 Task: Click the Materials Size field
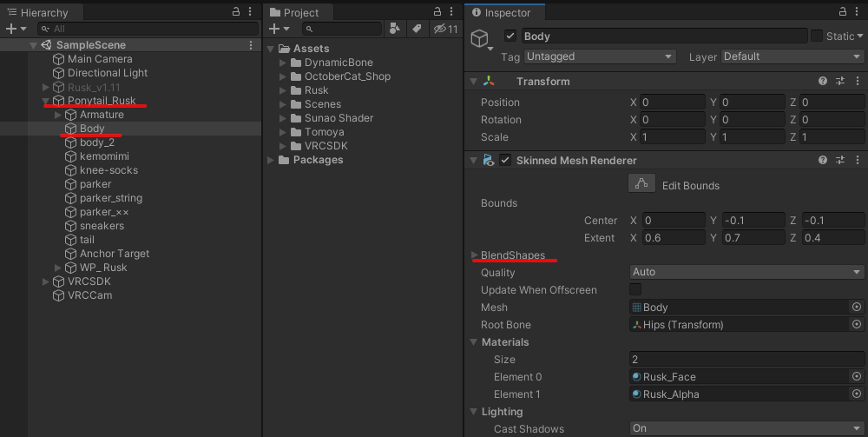click(746, 359)
